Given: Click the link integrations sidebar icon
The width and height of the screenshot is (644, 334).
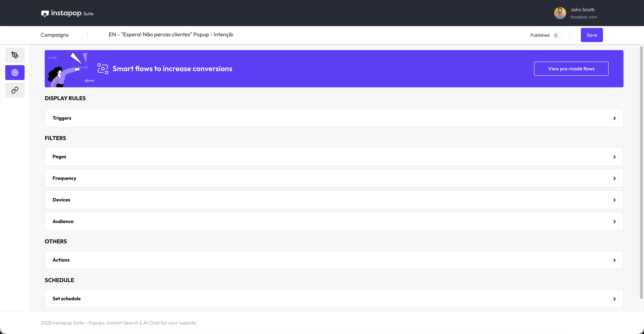Looking at the screenshot, I should click(15, 90).
